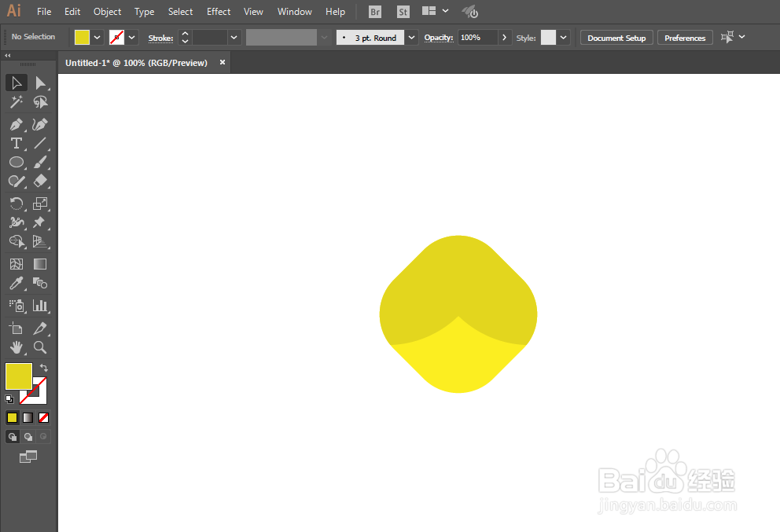Select the Mesh tool

click(17, 264)
